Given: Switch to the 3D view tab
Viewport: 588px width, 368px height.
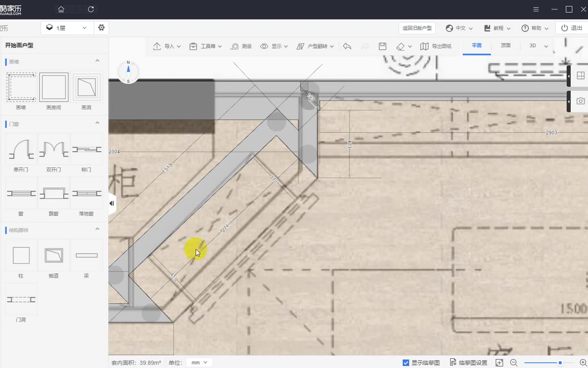Looking at the screenshot, I should point(533,46).
